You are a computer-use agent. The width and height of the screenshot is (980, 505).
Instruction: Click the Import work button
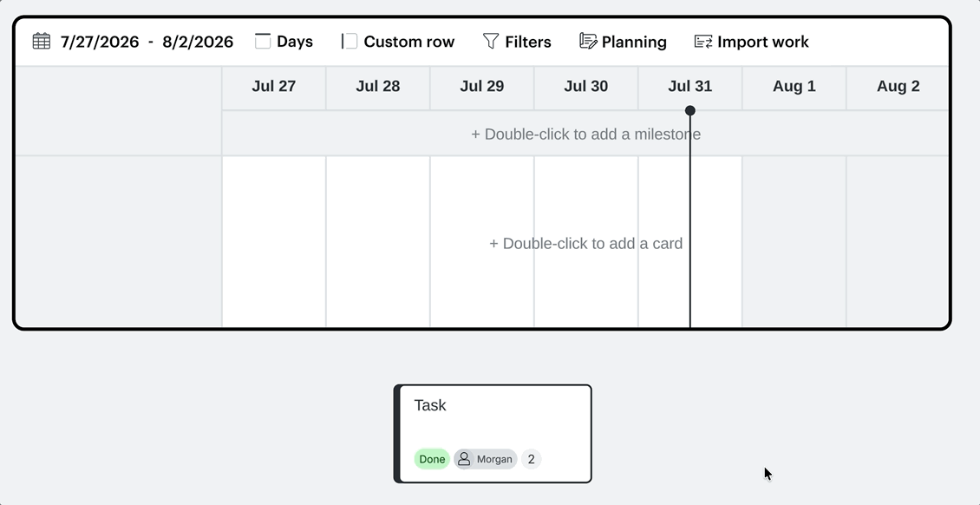tap(751, 42)
